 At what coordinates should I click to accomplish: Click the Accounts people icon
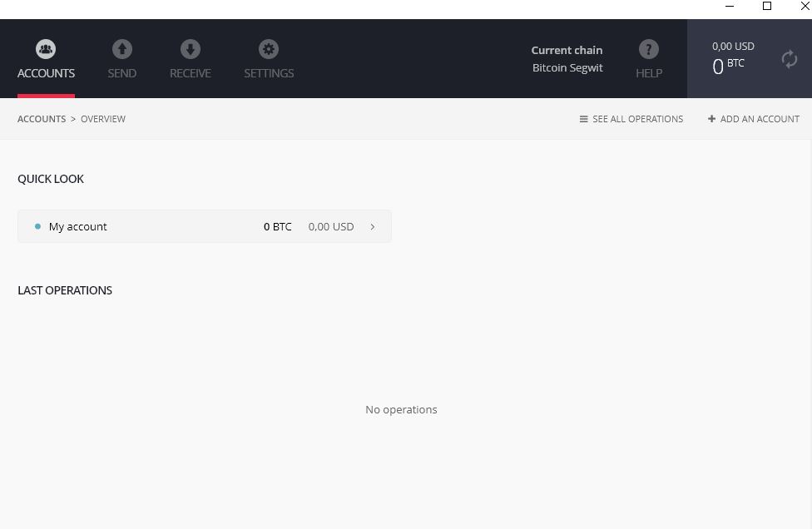pos(46,50)
